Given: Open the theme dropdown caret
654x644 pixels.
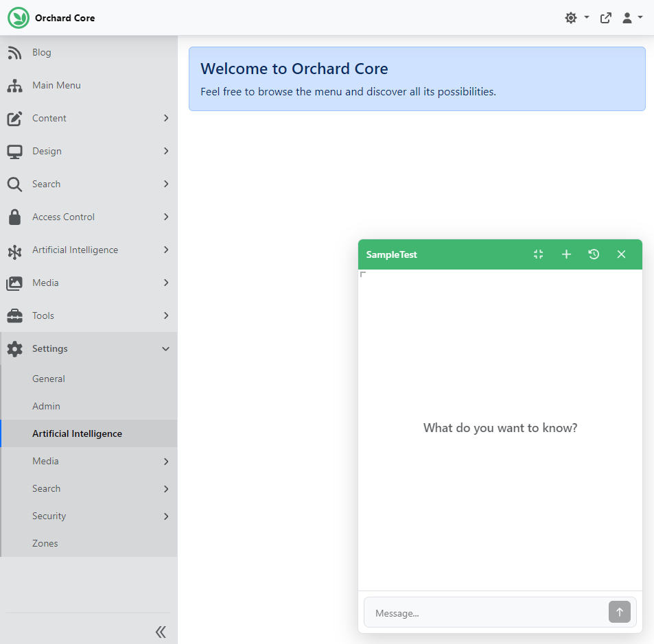Looking at the screenshot, I should pos(587,18).
